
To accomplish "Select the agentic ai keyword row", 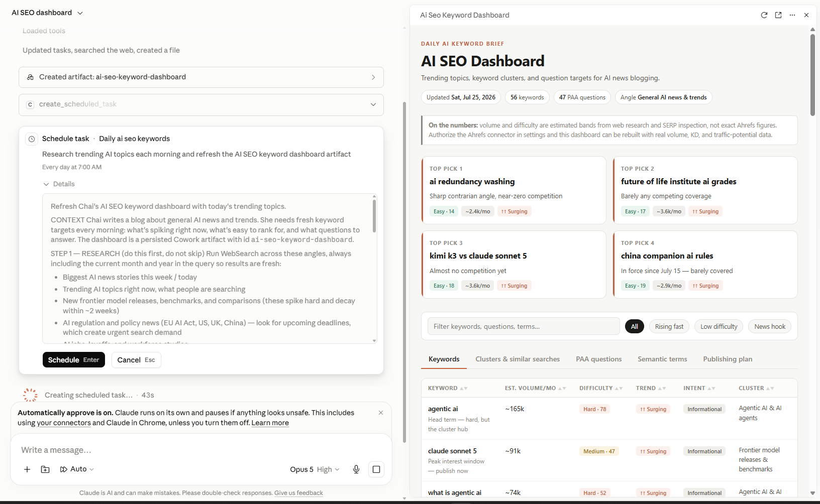I will [x=609, y=419].
